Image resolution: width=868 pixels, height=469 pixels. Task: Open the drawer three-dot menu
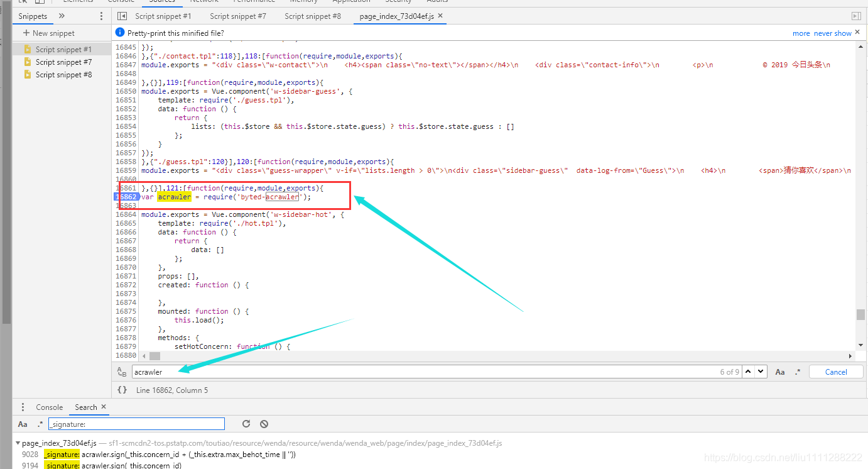[23, 407]
